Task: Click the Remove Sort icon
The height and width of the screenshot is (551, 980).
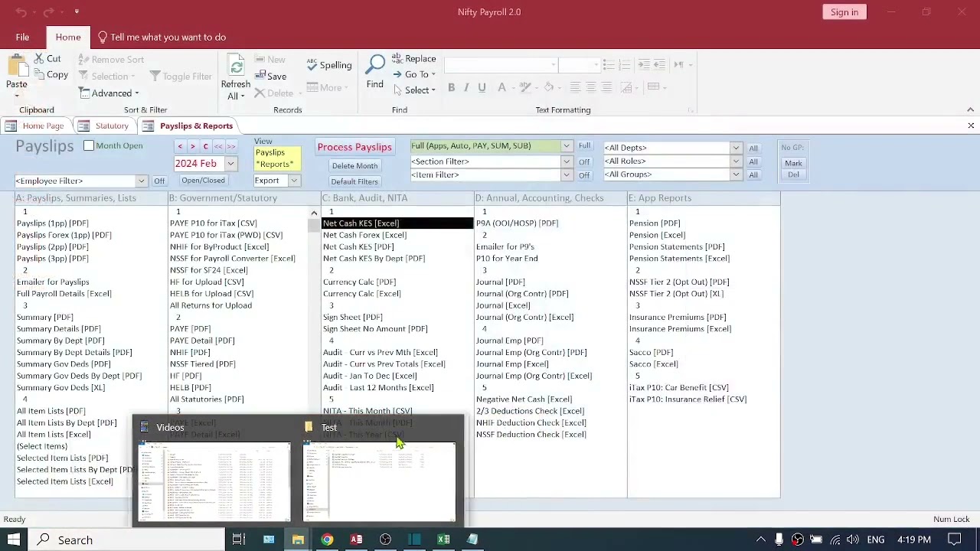Action: [x=84, y=59]
